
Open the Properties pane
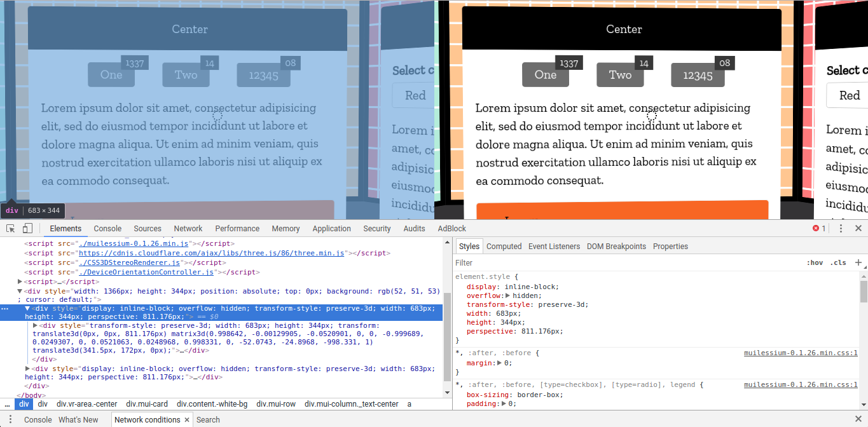(x=670, y=247)
